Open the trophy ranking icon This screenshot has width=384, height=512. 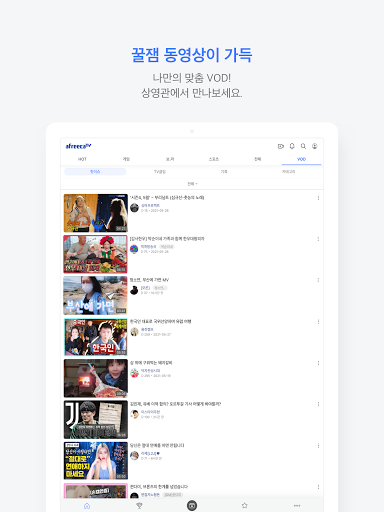(x=139, y=506)
